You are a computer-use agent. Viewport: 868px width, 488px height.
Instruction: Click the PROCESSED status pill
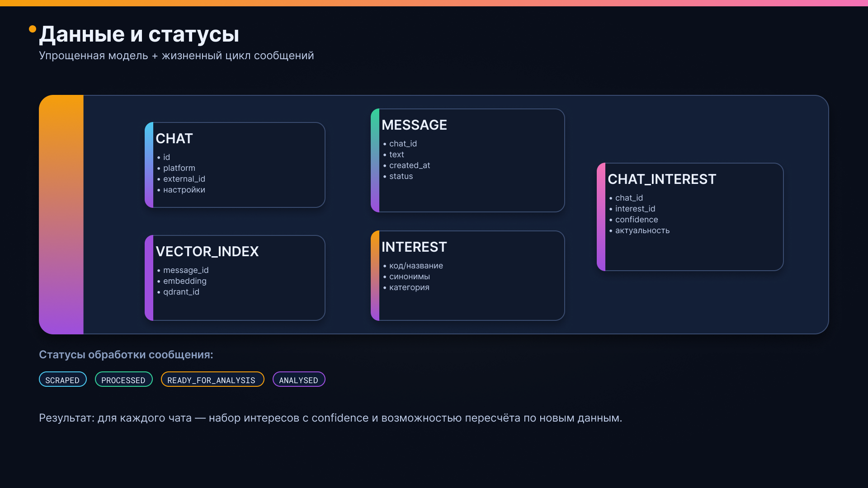tap(123, 380)
